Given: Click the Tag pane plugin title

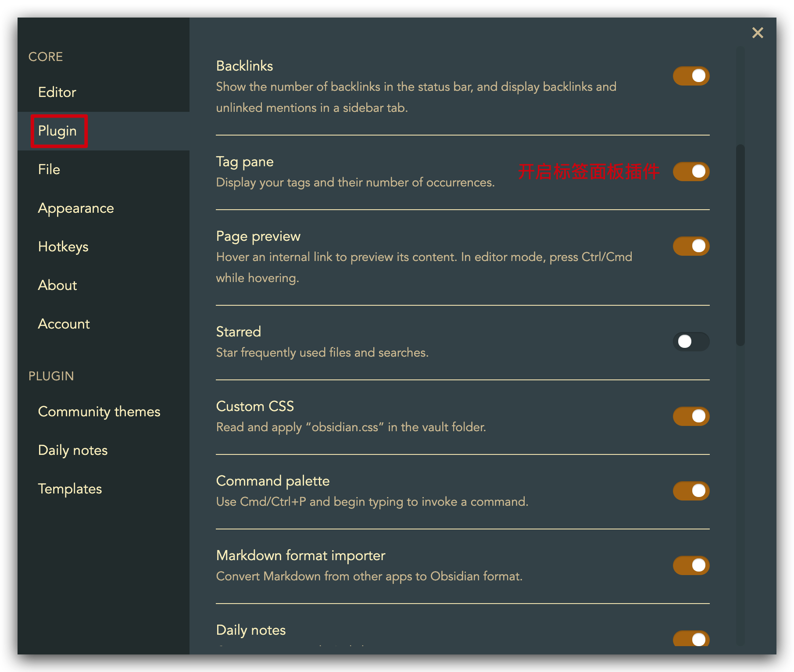Looking at the screenshot, I should 245,162.
